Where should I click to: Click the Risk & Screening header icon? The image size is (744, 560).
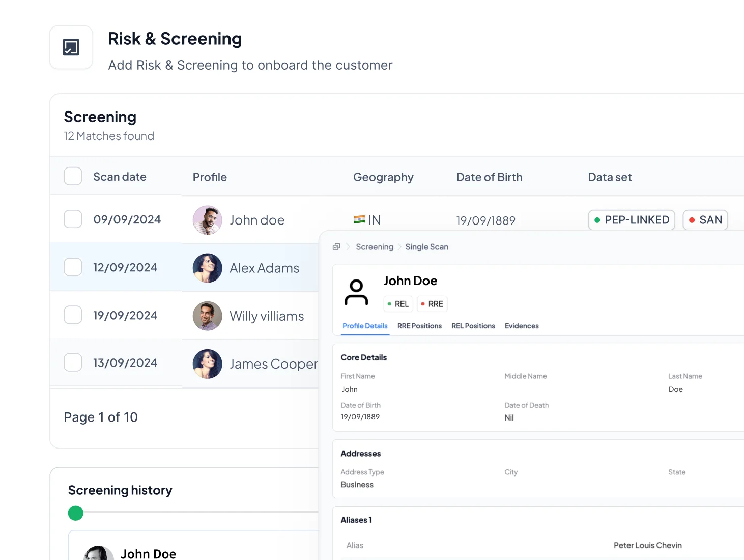[71, 47]
